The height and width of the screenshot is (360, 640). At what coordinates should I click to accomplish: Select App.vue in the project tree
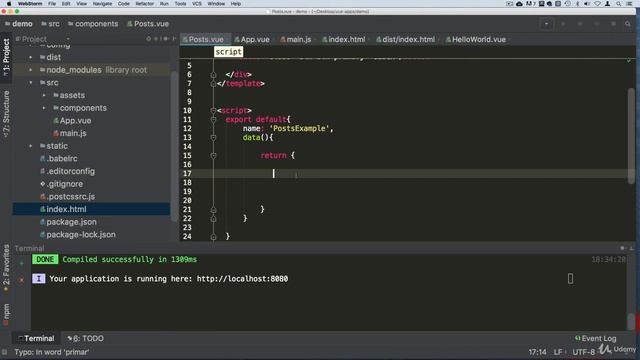72,120
